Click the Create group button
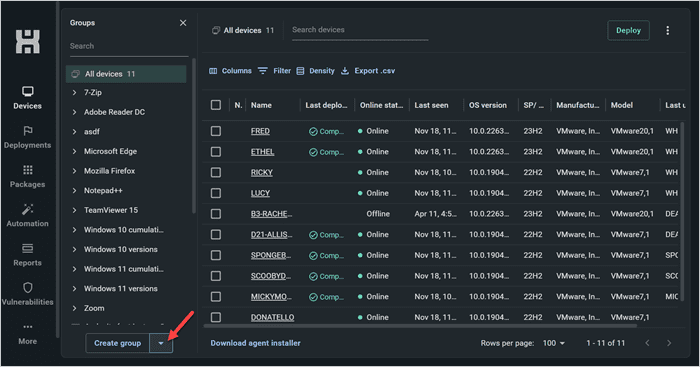 coord(117,343)
